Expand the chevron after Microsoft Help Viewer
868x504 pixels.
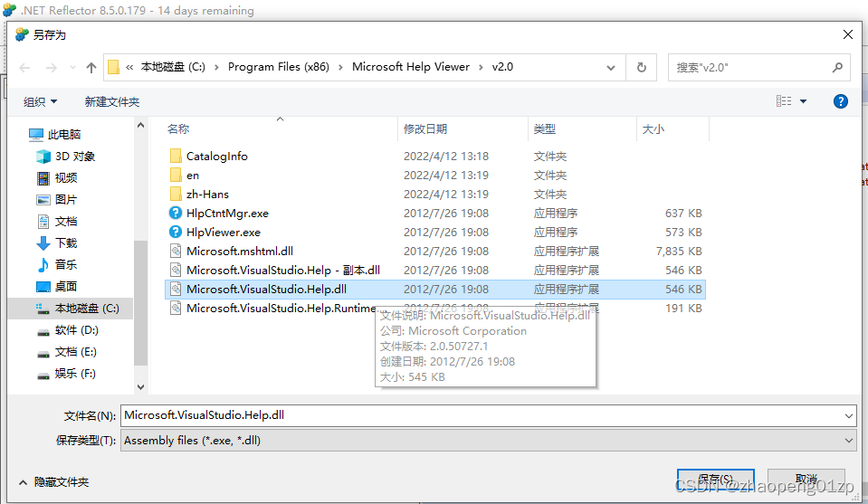(481, 68)
